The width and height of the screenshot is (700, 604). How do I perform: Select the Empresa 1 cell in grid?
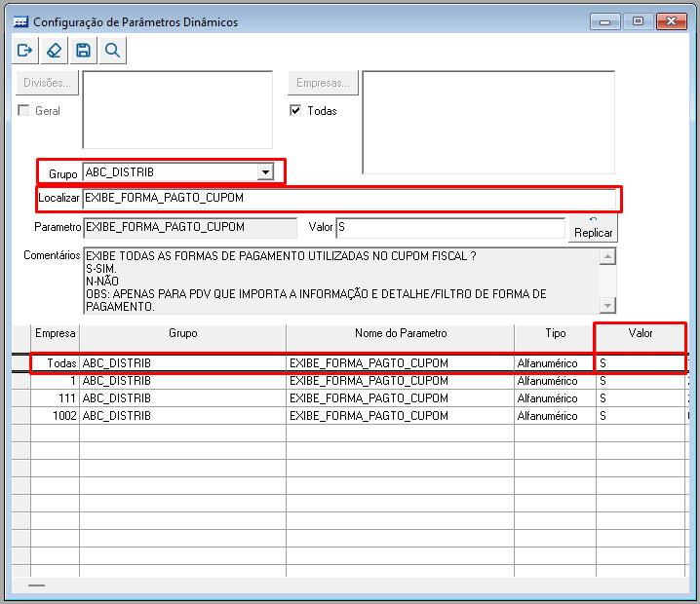[55, 381]
